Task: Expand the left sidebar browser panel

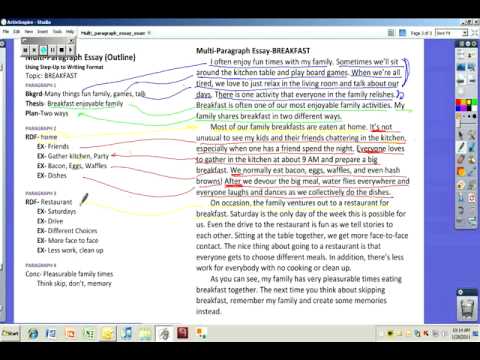Action: pos(2,44)
